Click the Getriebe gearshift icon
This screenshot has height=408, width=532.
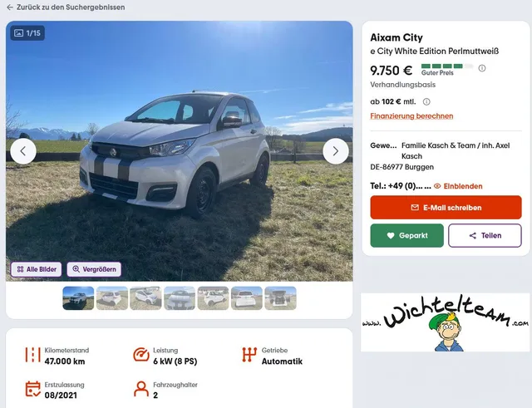tap(249, 355)
